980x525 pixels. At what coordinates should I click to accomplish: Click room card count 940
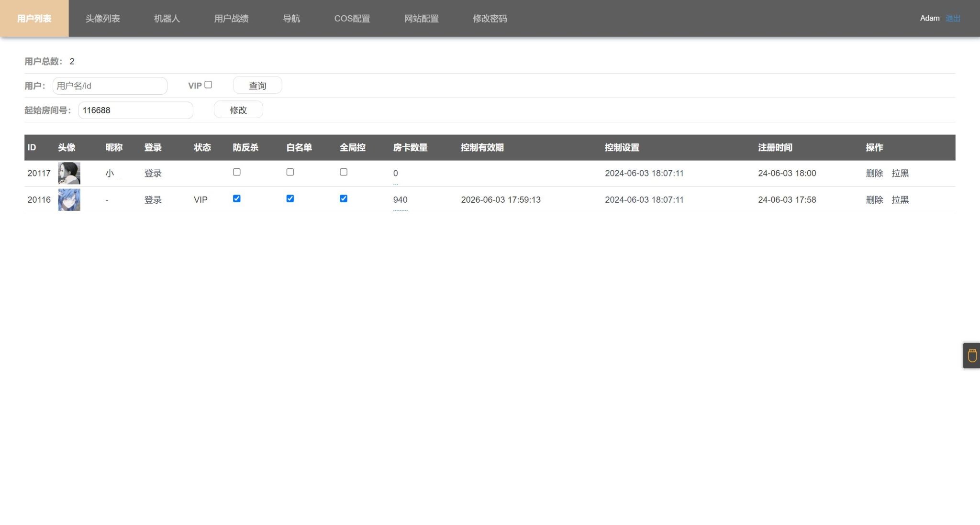pyautogui.click(x=400, y=200)
